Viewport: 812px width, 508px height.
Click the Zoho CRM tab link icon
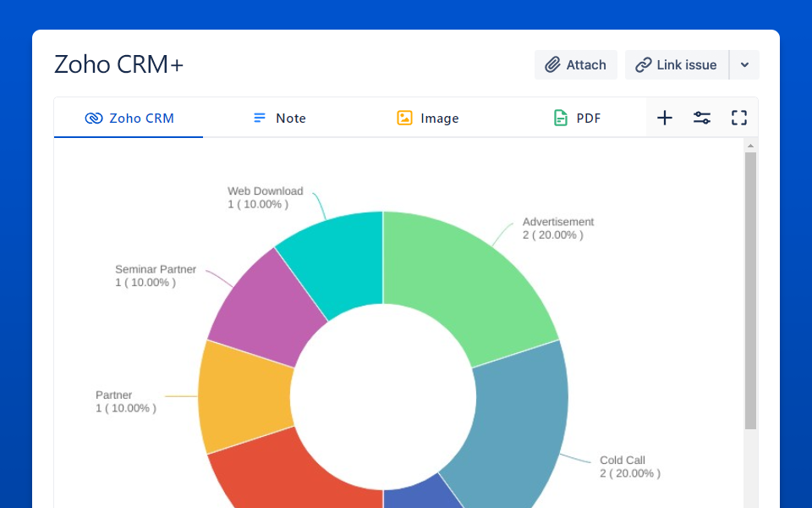(x=94, y=119)
